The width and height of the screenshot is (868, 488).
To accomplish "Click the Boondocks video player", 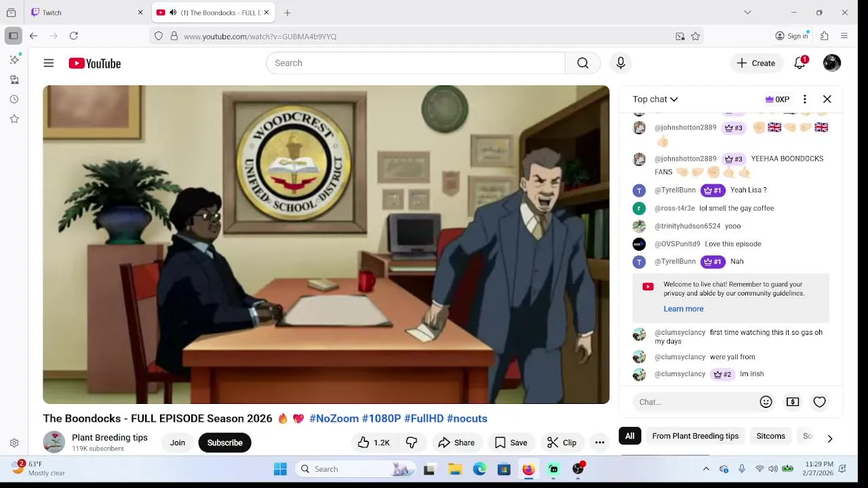I will pos(326,244).
